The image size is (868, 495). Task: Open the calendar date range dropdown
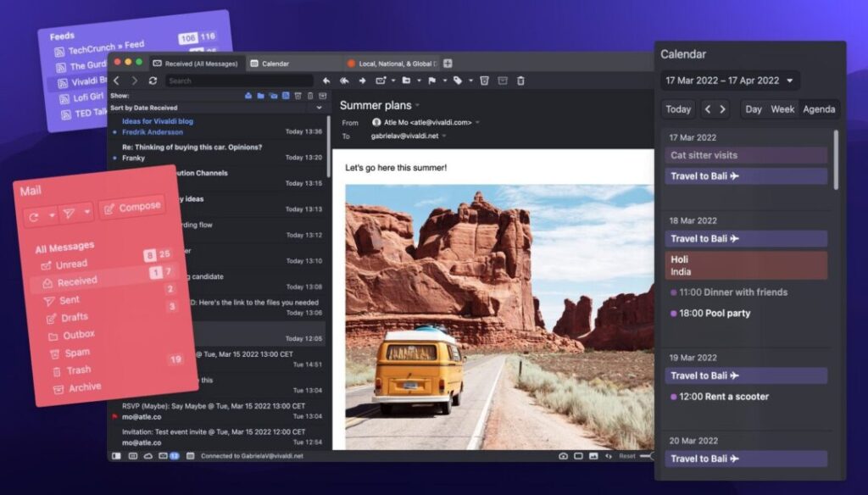(730, 81)
